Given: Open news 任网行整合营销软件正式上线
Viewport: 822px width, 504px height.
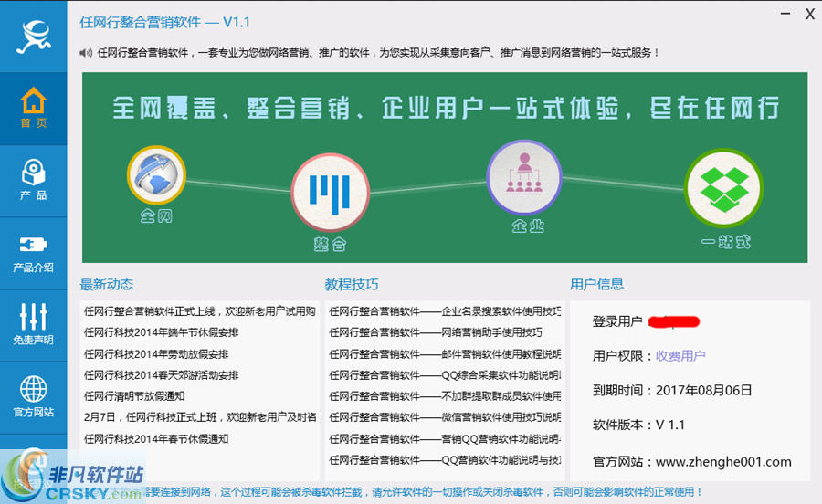Looking at the screenshot, I should [x=200, y=311].
